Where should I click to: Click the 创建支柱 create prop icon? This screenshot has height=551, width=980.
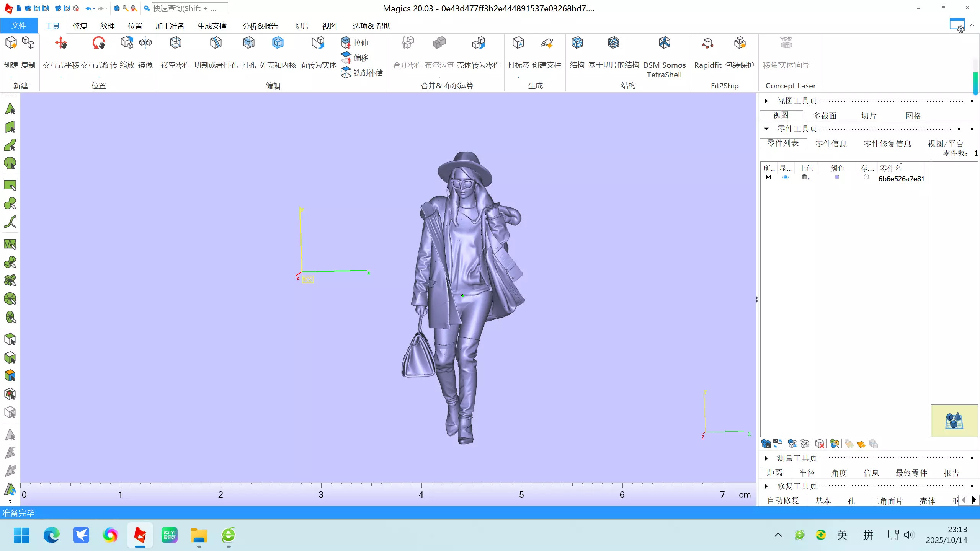pos(547,43)
